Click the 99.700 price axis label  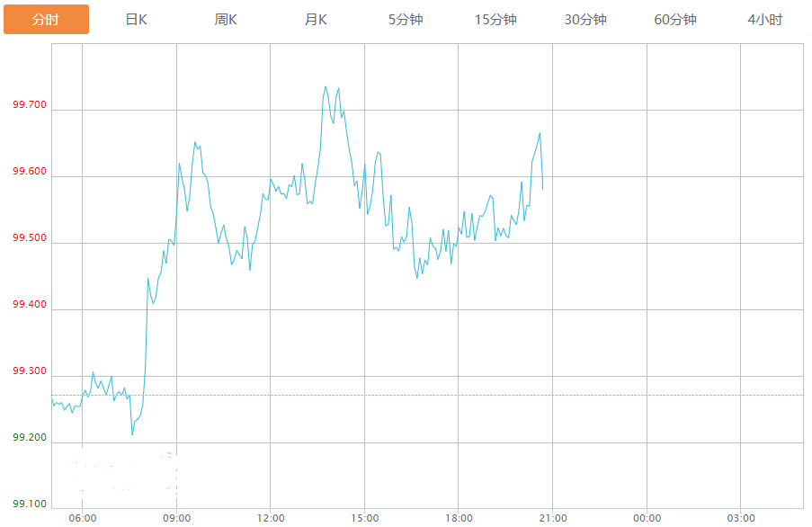click(30, 105)
